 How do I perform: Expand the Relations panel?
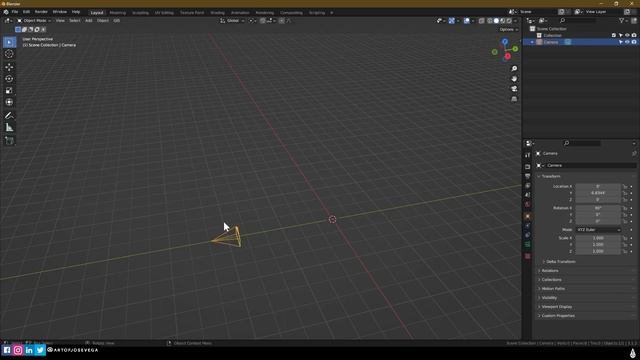point(550,271)
